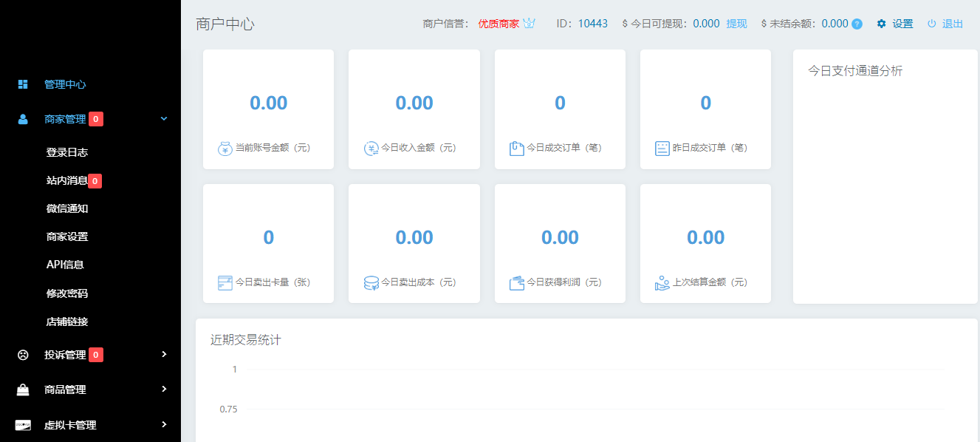980x442 pixels.
Task: Click the 虚拟卡管理 card icon
Action: pos(21,425)
